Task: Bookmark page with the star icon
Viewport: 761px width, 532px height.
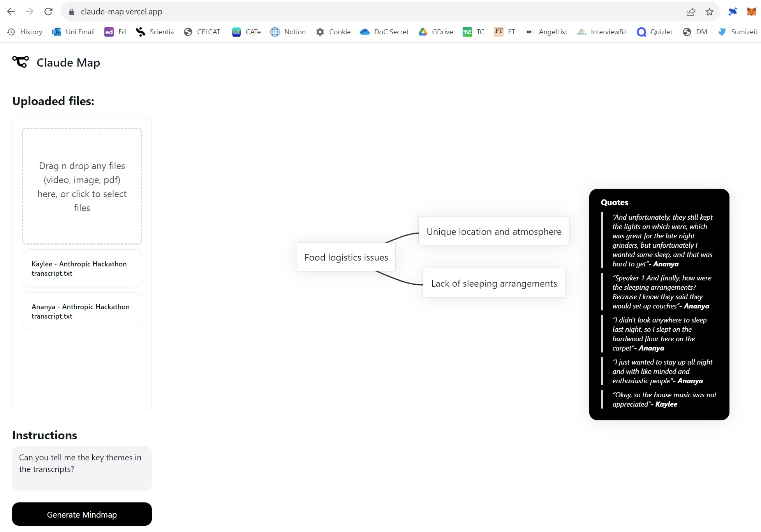Action: pyautogui.click(x=710, y=12)
